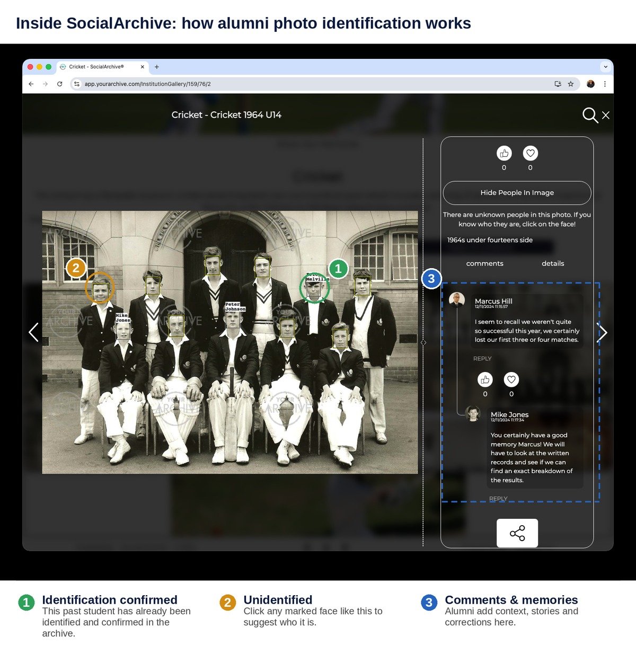Switch to the details tab
636x672 pixels.
coord(553,263)
